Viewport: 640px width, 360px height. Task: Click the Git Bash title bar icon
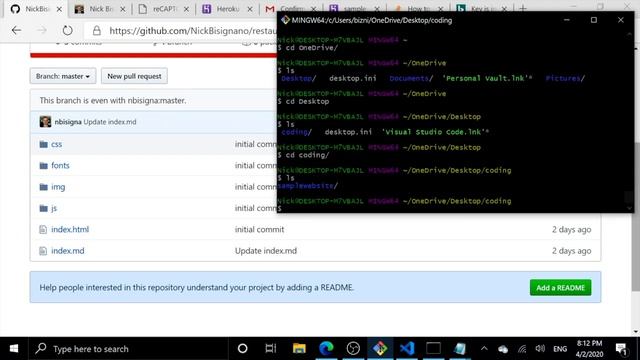click(x=285, y=20)
